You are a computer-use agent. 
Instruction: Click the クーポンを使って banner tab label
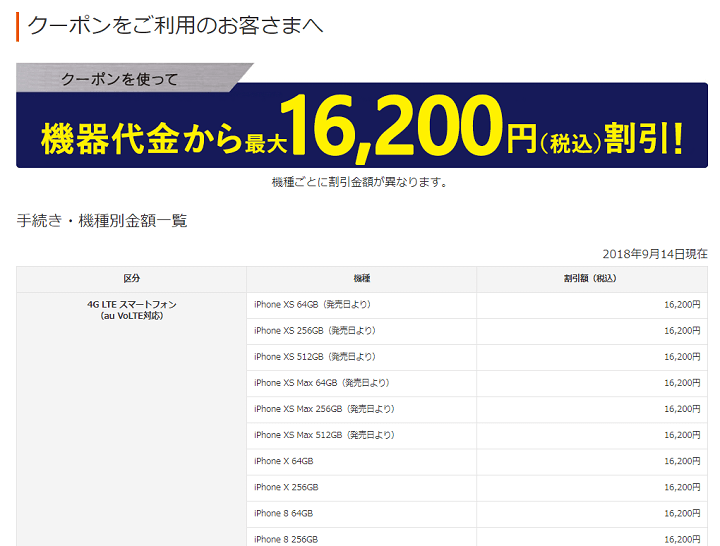120,79
